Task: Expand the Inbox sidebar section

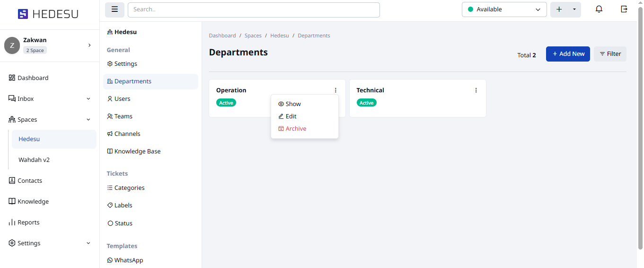Action: click(x=88, y=99)
